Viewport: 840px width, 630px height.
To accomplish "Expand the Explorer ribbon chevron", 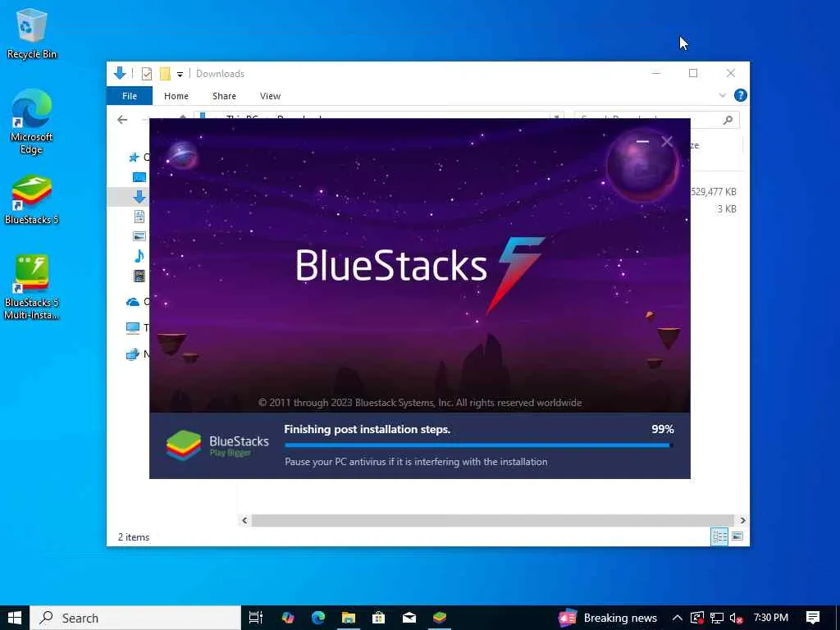I will point(722,95).
